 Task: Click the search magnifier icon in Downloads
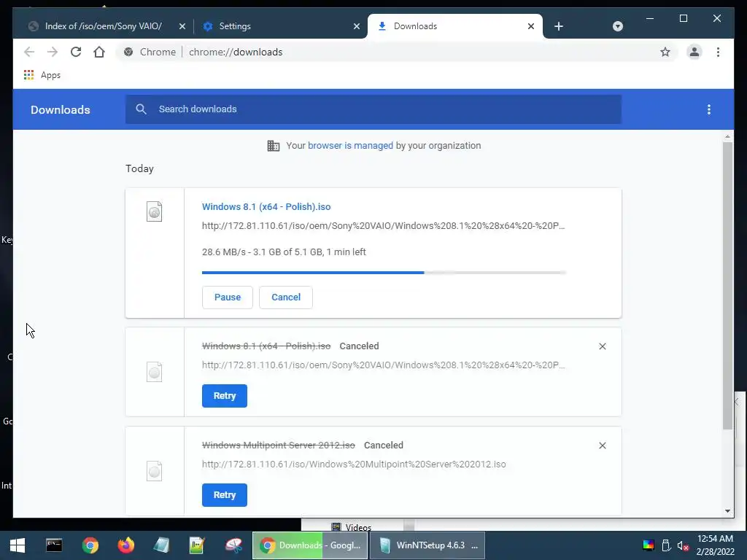[141, 109]
